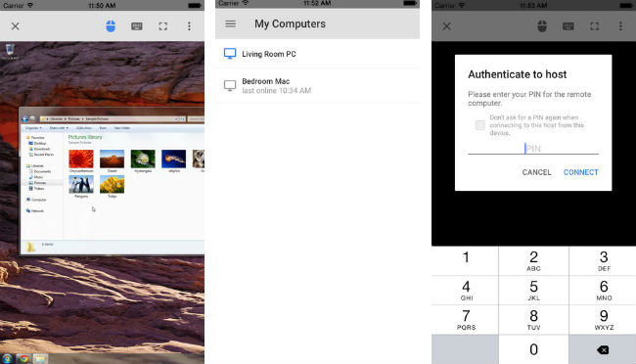This screenshot has width=636, height=364.
Task: Close the session in the right authentication screen
Action: [x=446, y=26]
